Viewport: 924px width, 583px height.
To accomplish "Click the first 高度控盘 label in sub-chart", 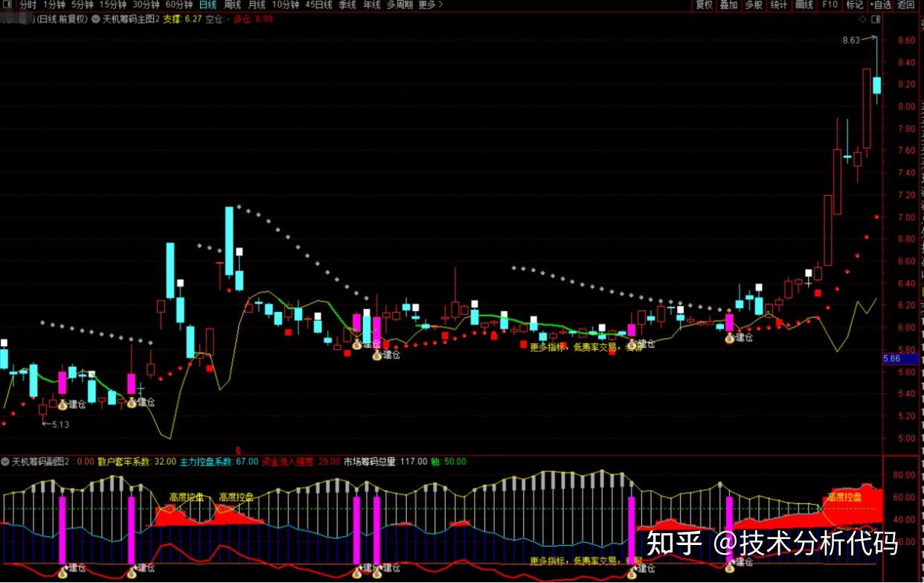I will pyautogui.click(x=186, y=497).
